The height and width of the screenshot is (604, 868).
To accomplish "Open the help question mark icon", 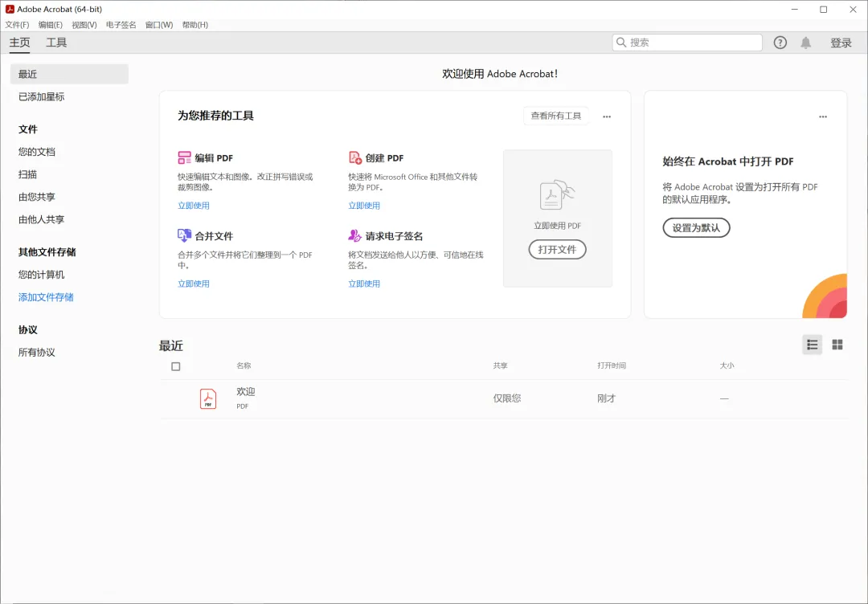I will pos(780,43).
